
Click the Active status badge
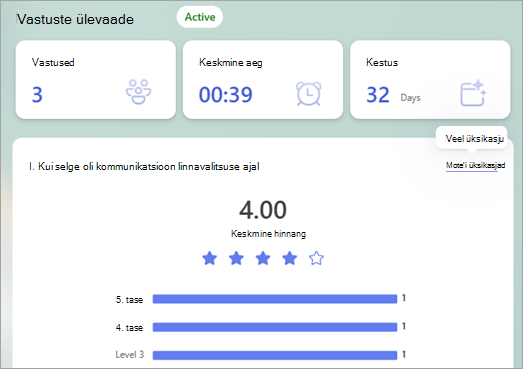click(x=200, y=17)
